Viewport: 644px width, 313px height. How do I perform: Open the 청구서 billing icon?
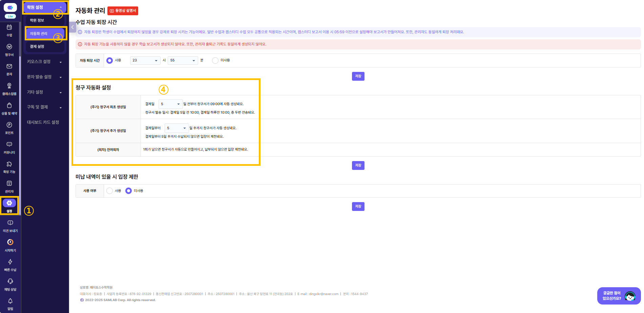click(x=9, y=47)
